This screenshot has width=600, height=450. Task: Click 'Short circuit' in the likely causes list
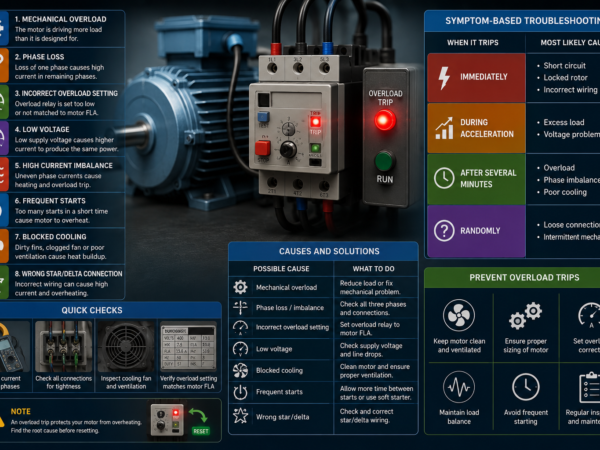564,65
